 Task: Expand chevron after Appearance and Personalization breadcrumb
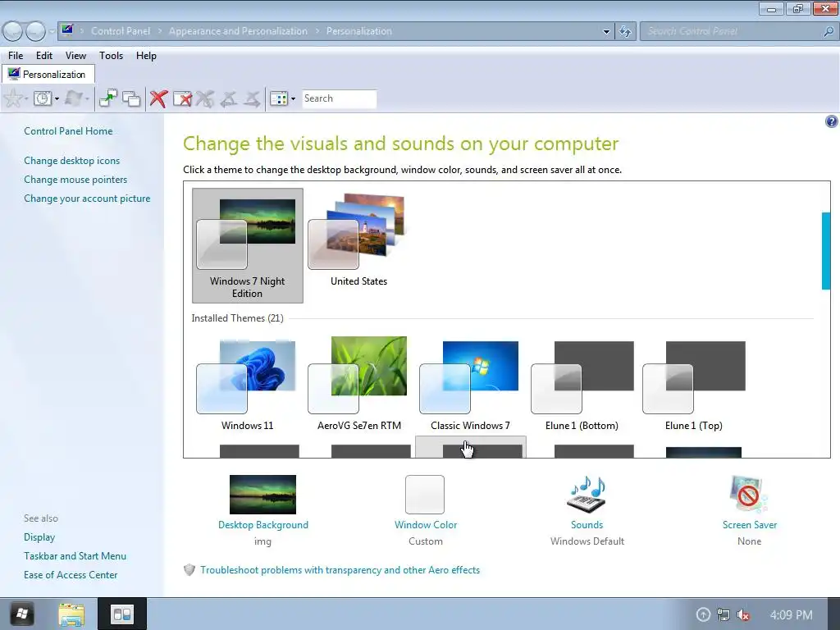317,31
